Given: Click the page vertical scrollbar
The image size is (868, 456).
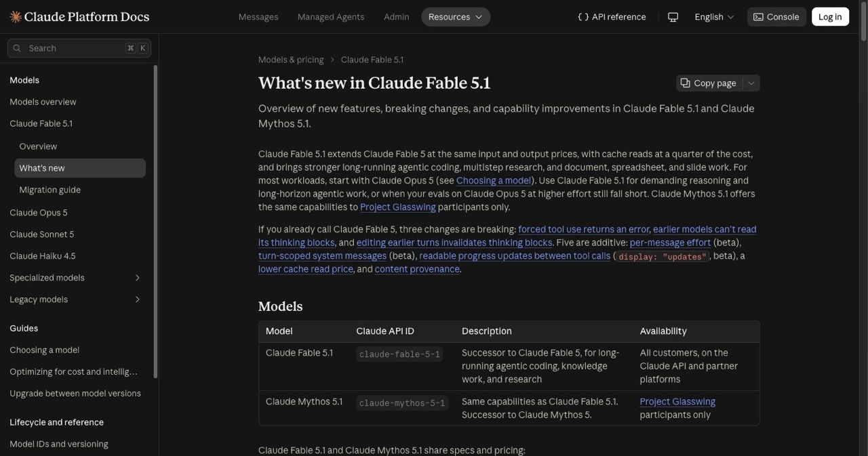Looking at the screenshot, I should [x=863, y=22].
